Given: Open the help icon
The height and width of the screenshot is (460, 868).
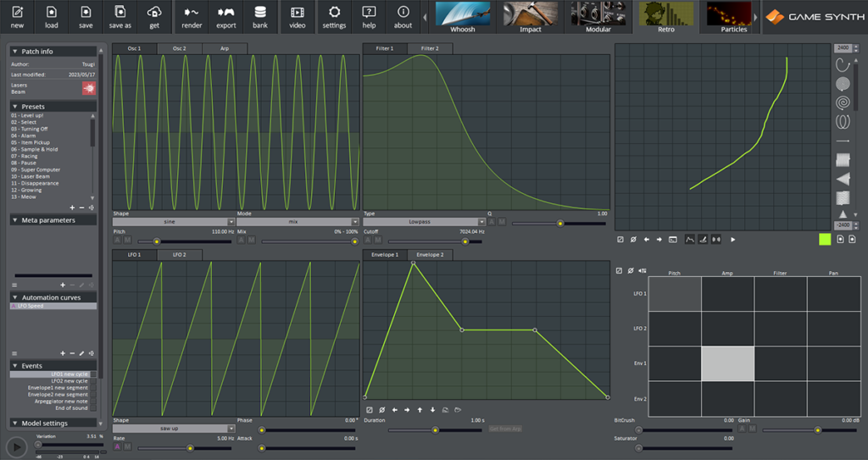Looking at the screenshot, I should coord(369,12).
